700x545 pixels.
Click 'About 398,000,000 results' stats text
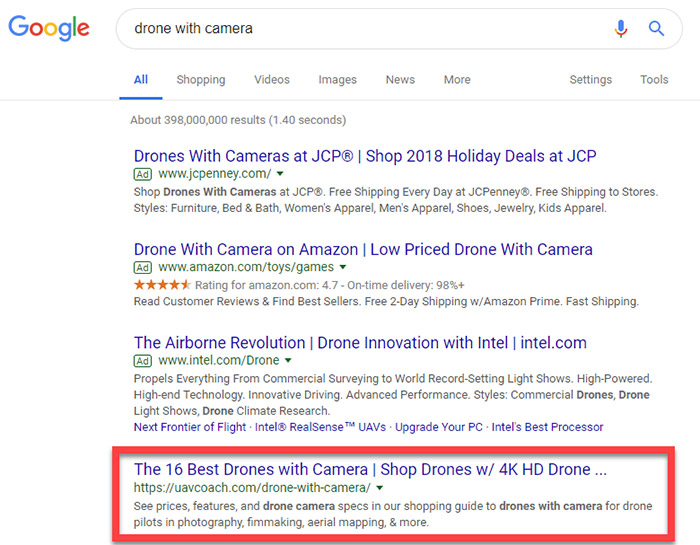click(x=238, y=120)
